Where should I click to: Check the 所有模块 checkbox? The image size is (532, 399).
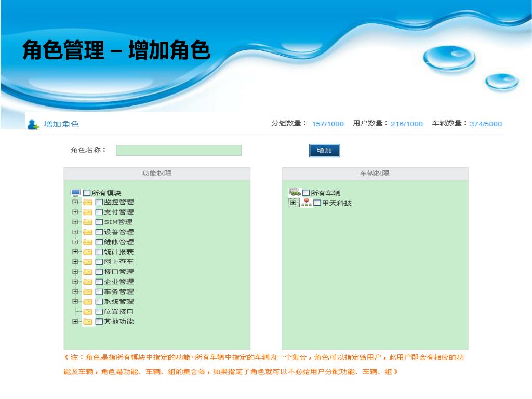click(87, 193)
